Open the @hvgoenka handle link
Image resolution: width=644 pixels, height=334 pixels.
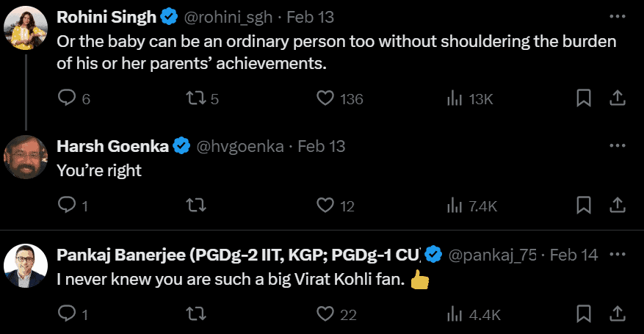click(x=240, y=147)
